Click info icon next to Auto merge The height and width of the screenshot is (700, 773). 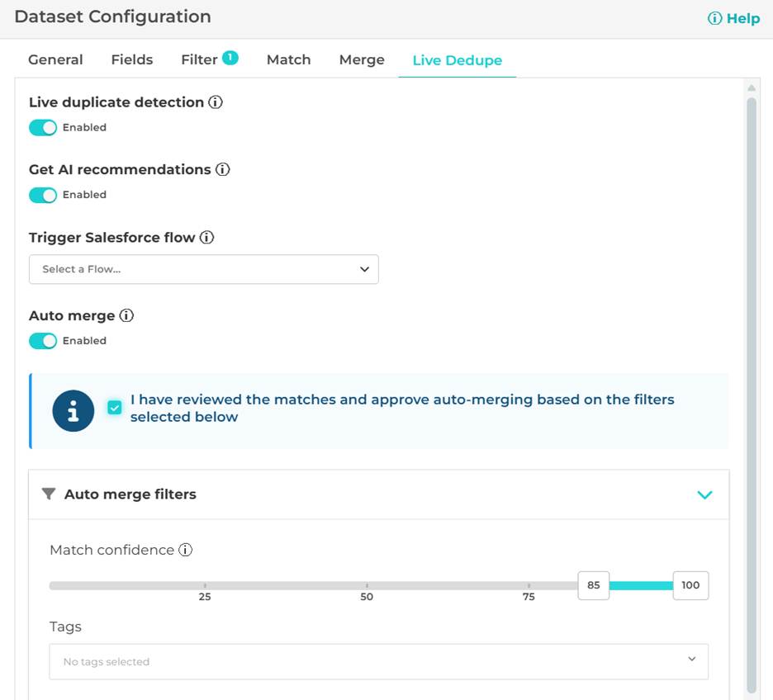point(126,315)
